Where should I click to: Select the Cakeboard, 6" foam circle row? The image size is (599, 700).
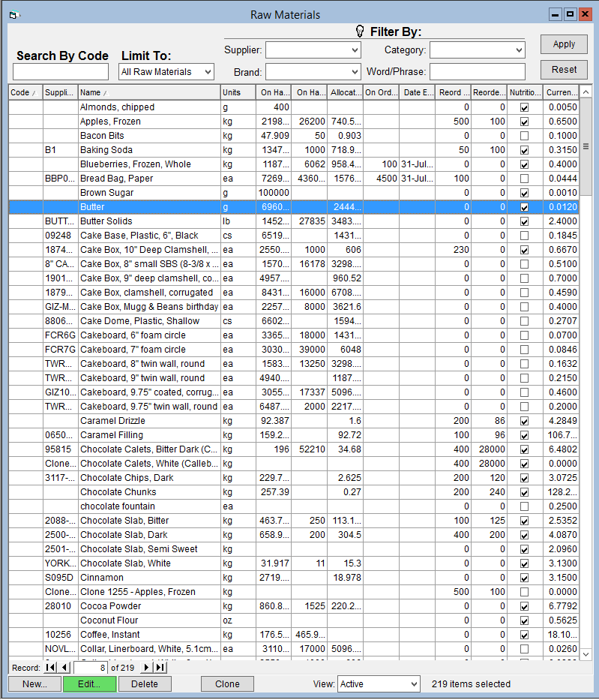coord(293,335)
